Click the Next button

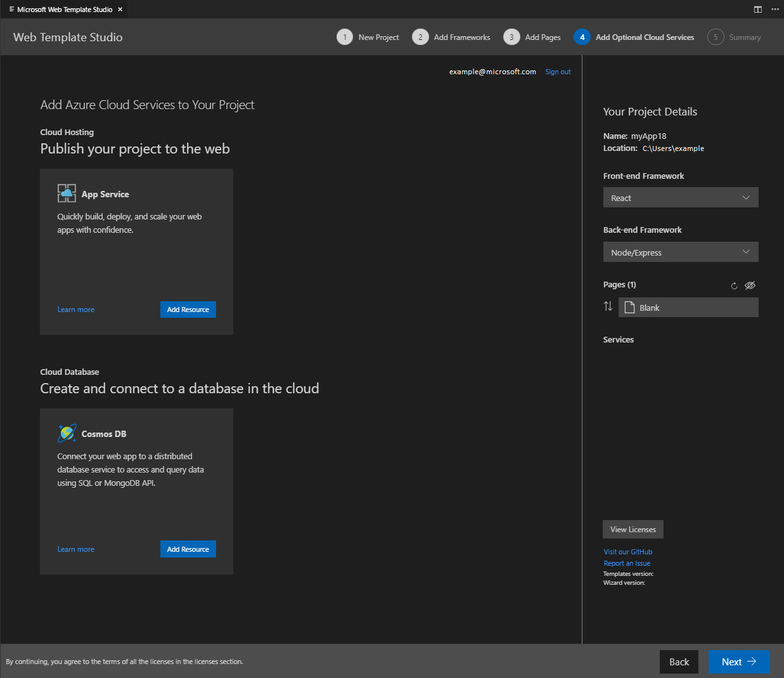coord(739,662)
